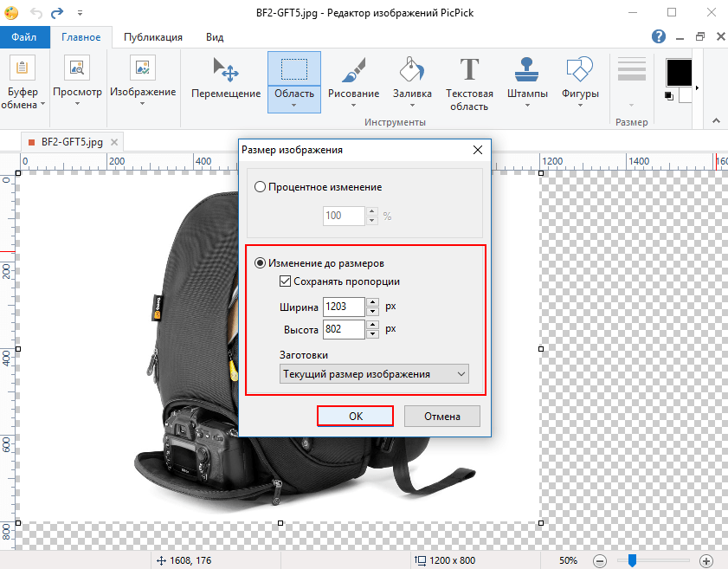Choose the Рисование brush tool
728x569 pixels.
(353, 81)
